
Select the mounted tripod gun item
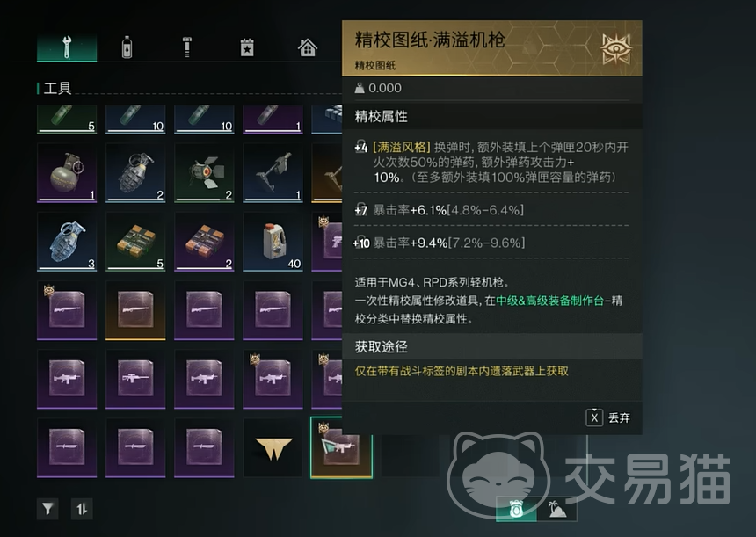coord(273,173)
